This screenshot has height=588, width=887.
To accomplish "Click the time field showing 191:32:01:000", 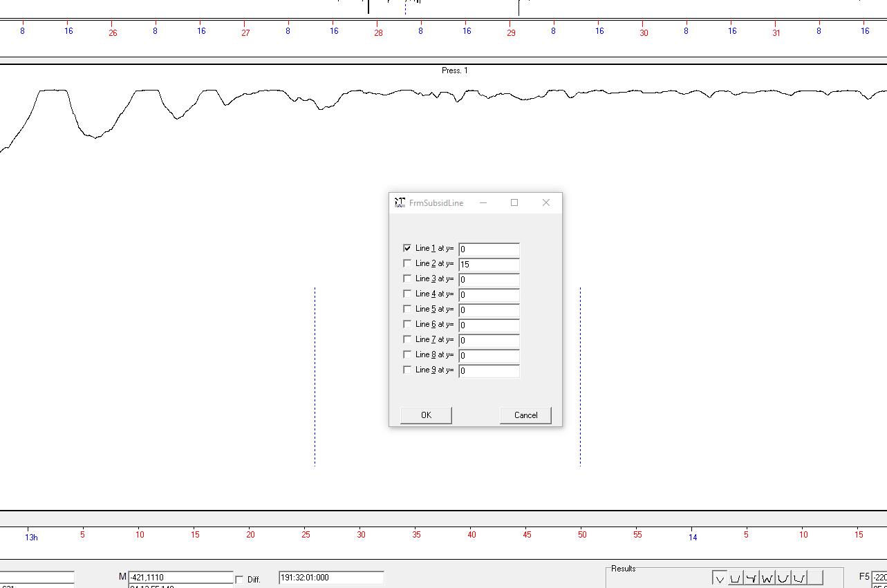I will pos(331,577).
